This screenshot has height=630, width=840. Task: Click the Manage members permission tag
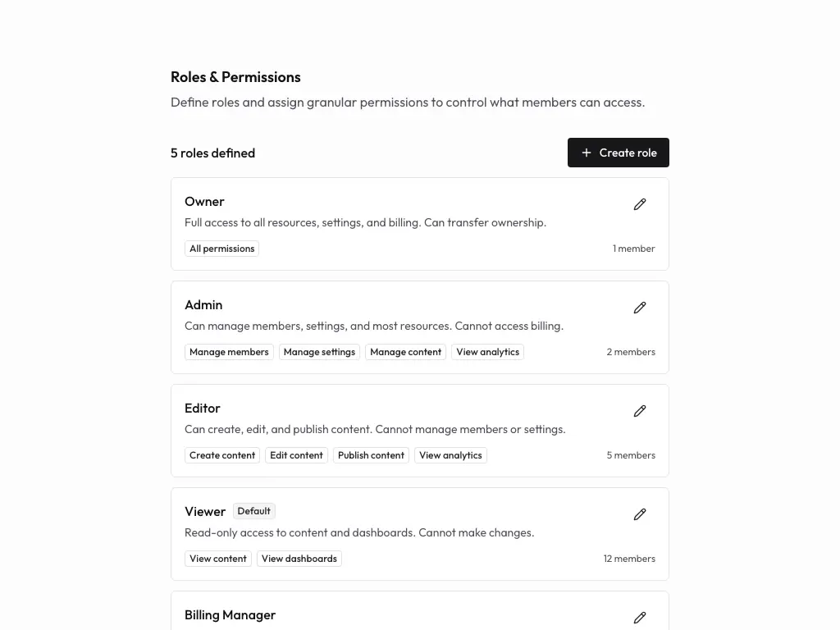click(229, 351)
